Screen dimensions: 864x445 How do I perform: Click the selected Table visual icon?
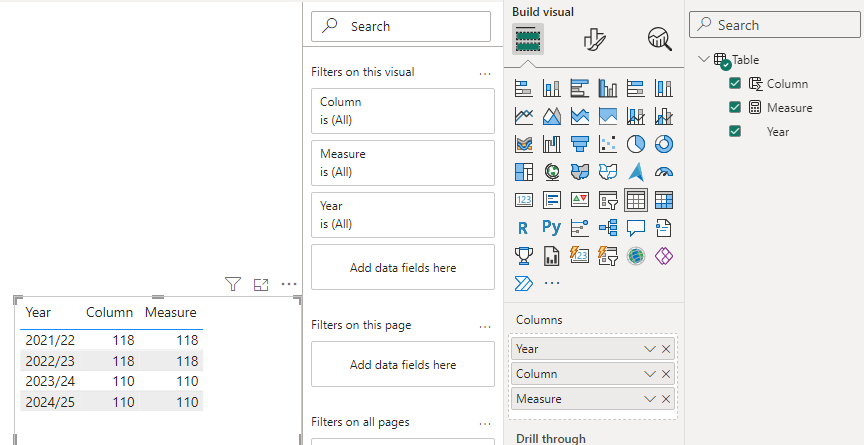click(x=636, y=200)
